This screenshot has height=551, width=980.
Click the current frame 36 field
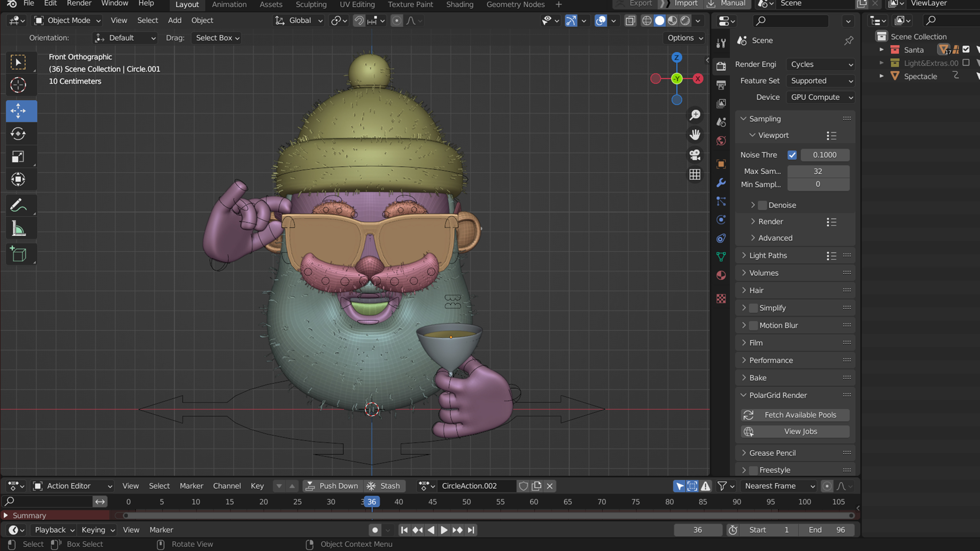click(x=698, y=530)
